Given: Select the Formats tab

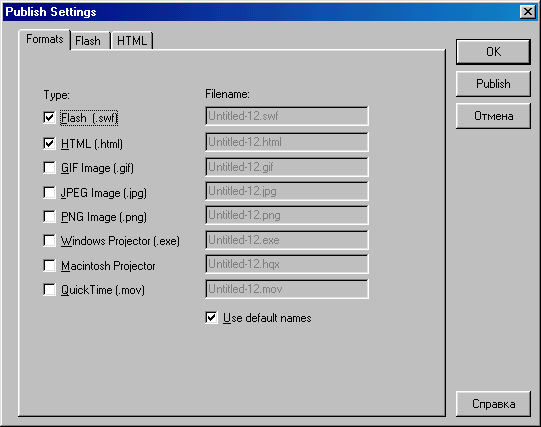Looking at the screenshot, I should tap(45, 39).
